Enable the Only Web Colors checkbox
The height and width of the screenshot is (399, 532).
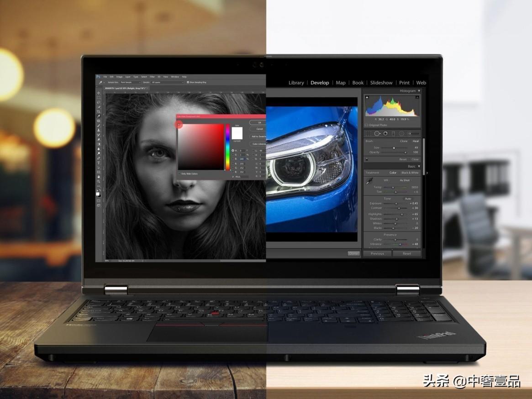[x=179, y=173]
